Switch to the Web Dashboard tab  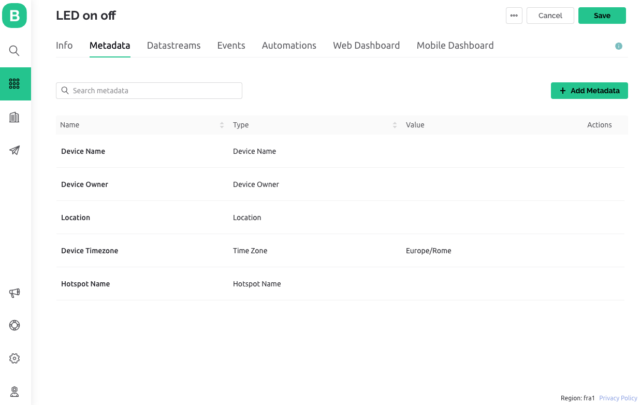click(x=366, y=46)
